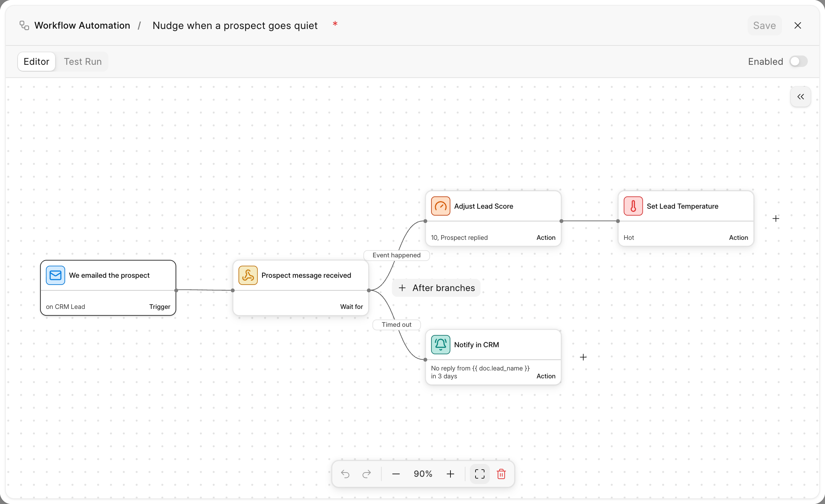The image size is (825, 504).
Task: Zoom in the canvas with plus
Action: [x=450, y=474]
